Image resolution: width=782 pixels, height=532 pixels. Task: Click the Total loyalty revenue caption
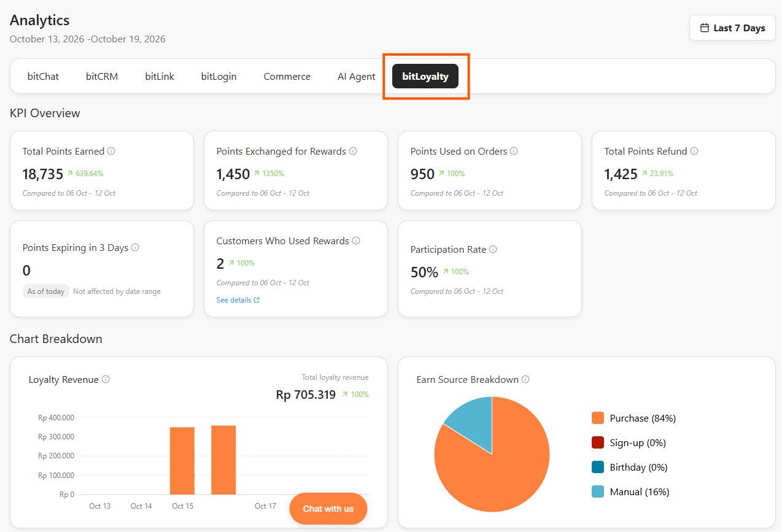click(x=335, y=377)
